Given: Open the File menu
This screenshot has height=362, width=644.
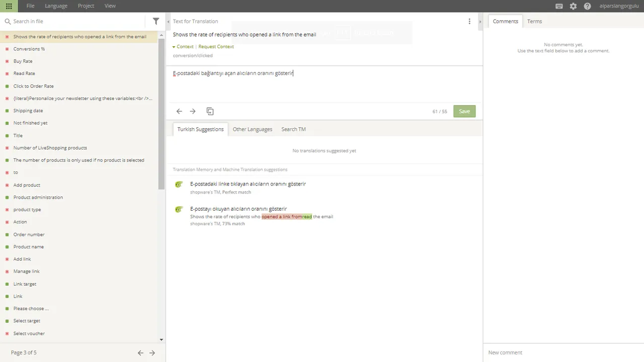Looking at the screenshot, I should 30,6.
